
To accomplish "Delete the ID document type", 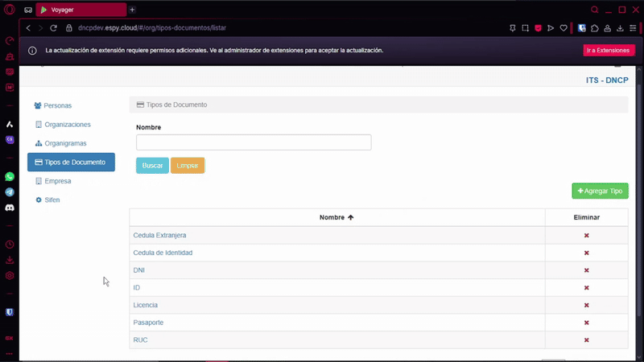I will (x=587, y=288).
